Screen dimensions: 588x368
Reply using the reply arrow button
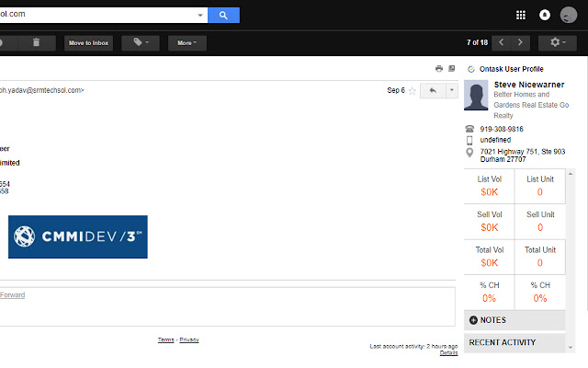click(433, 90)
